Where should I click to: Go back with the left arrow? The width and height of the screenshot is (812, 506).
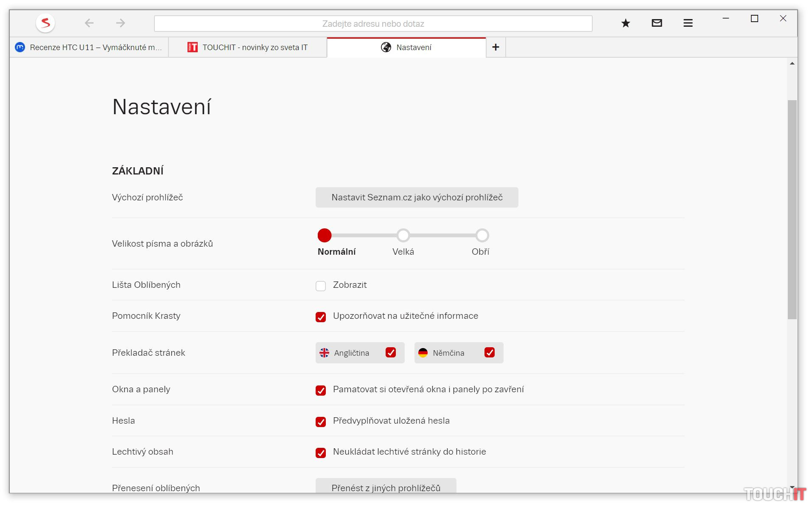[x=89, y=23]
